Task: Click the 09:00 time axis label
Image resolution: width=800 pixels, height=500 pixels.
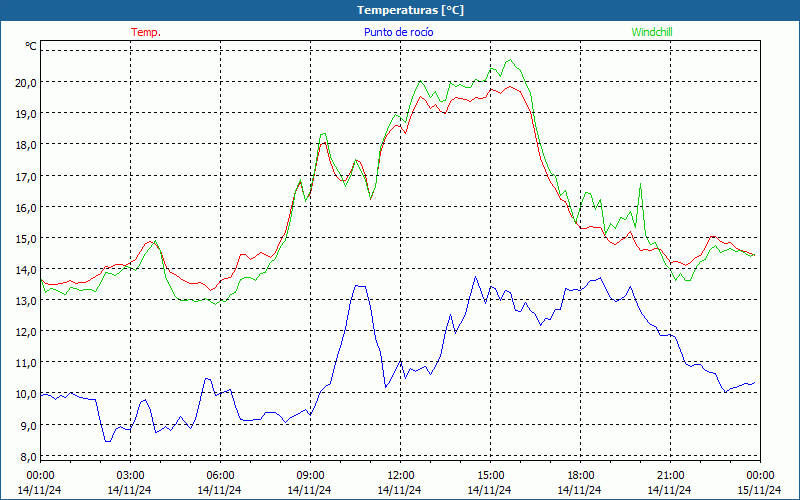Action: pos(310,476)
